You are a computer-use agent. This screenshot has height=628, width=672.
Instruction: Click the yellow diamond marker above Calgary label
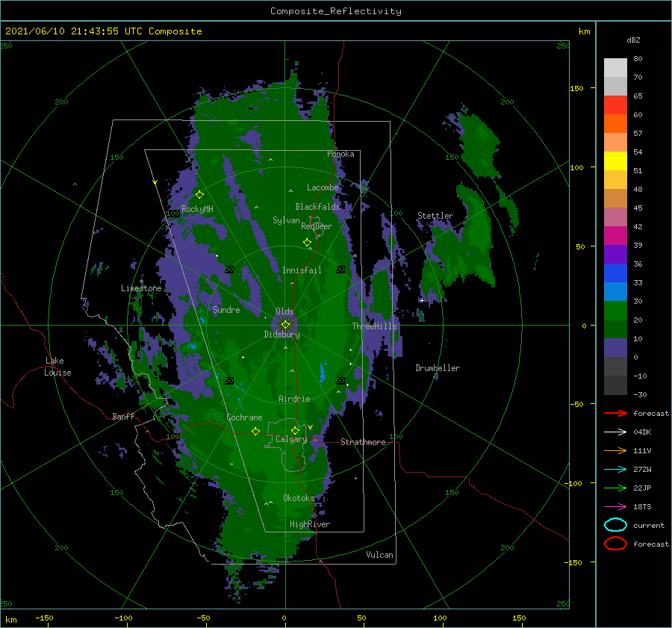click(x=295, y=430)
